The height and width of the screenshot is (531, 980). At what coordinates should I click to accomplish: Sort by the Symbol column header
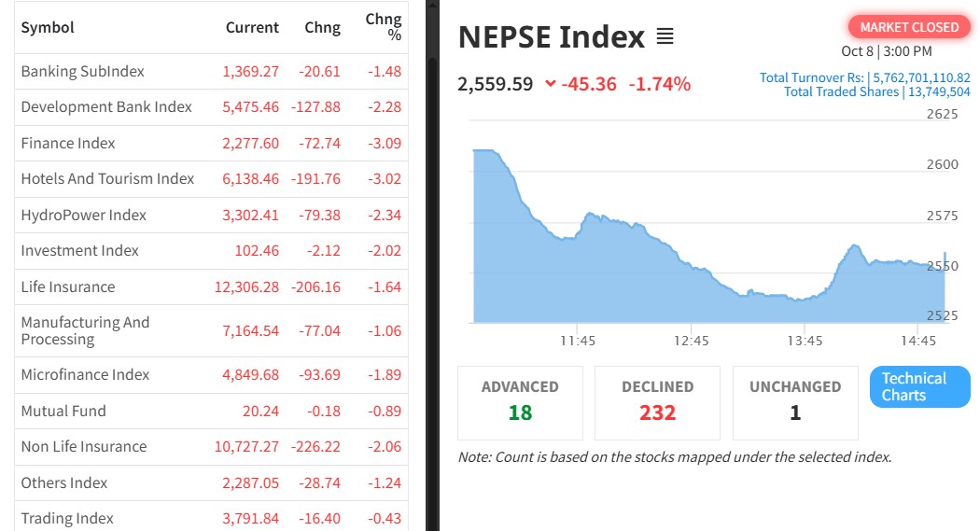pyautogui.click(x=48, y=28)
